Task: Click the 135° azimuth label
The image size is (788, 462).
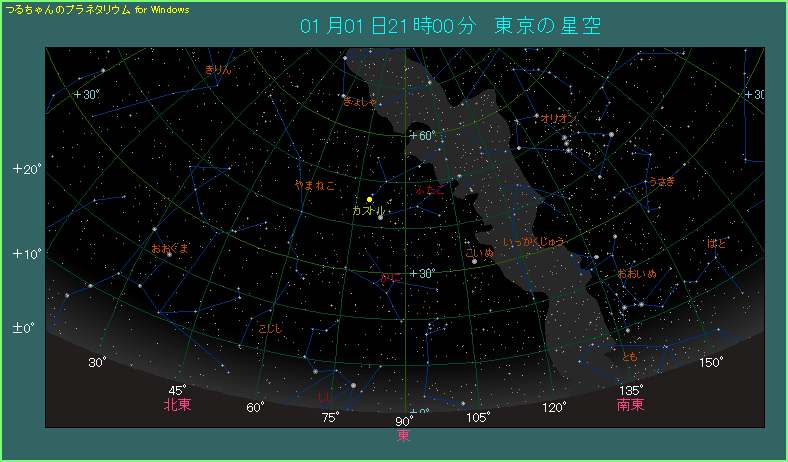Action: [631, 389]
